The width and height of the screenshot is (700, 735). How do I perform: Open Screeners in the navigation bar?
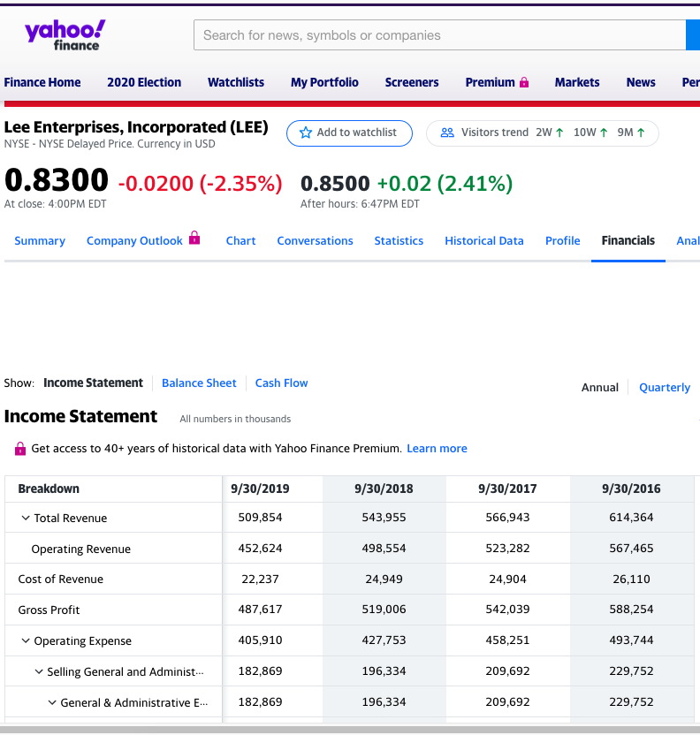(x=412, y=82)
